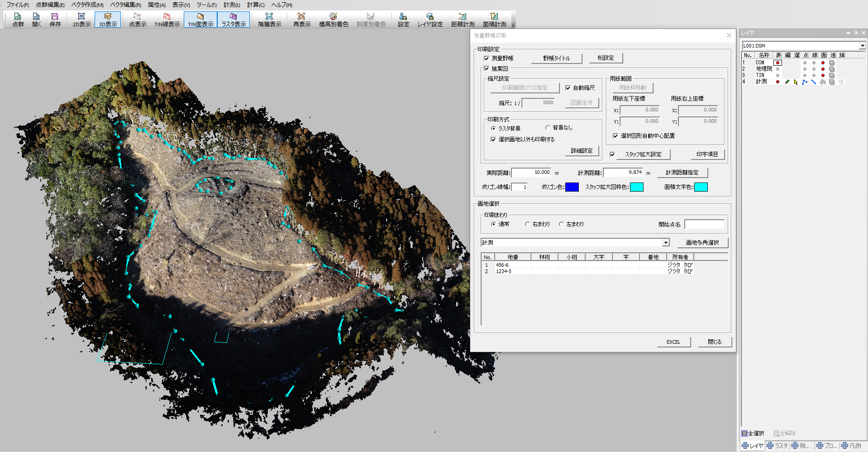868x452 pixels.
Task: Click the 印字項目 button
Action: pyautogui.click(x=707, y=154)
